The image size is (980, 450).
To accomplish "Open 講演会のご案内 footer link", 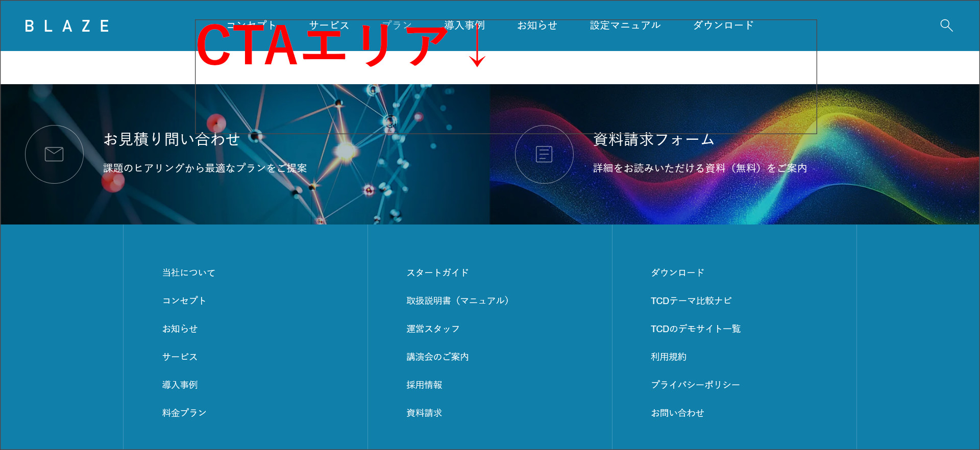I will click(x=437, y=357).
